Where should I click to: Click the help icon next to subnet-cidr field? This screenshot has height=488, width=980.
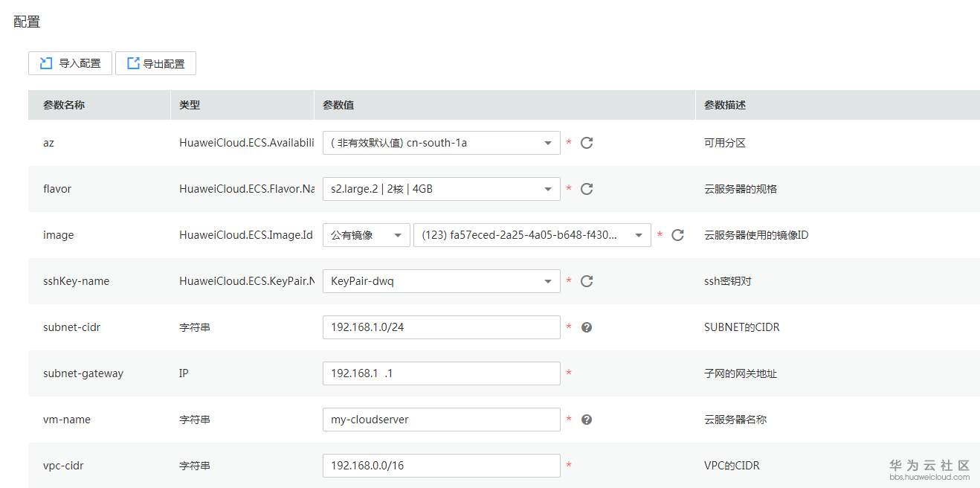(587, 327)
